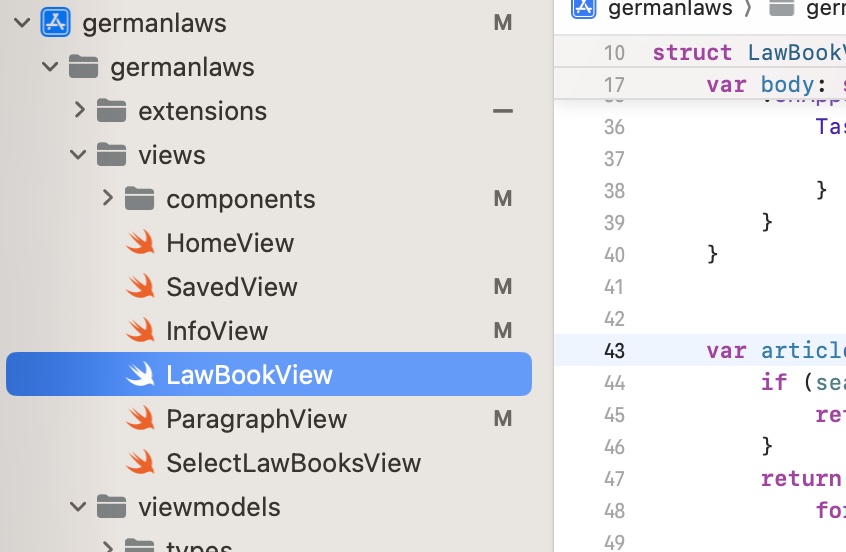846x552 pixels.
Task: Click the components folder icon
Action: click(x=139, y=199)
